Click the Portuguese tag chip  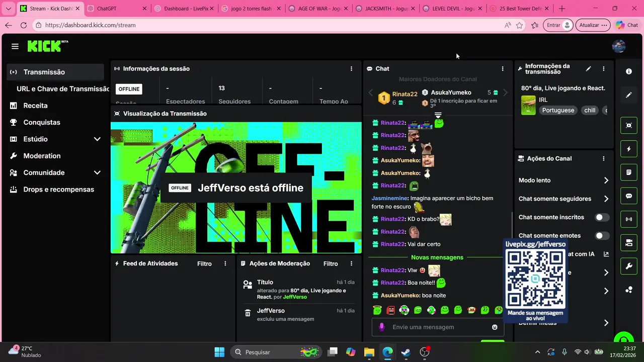558,111
